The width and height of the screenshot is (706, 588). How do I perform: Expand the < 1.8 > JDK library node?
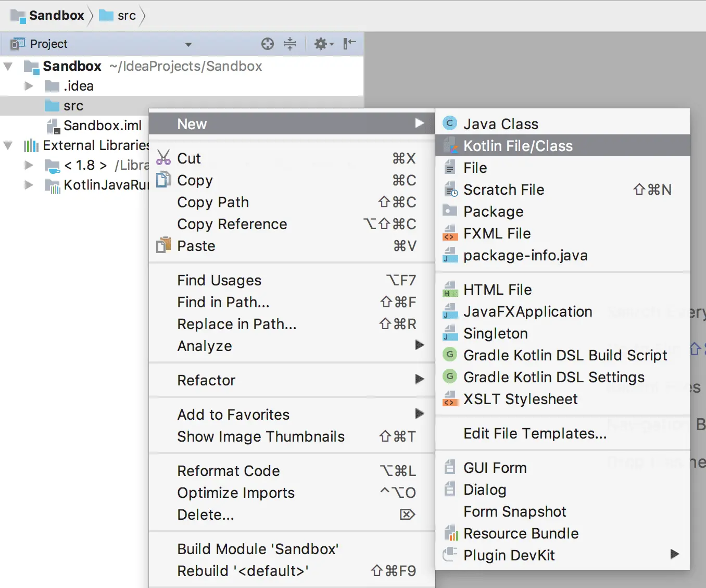point(29,165)
